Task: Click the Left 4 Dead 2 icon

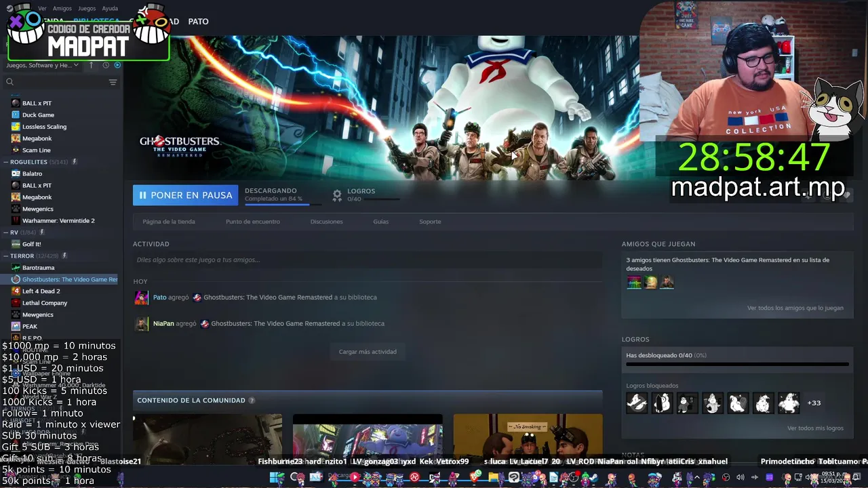Action: (x=16, y=291)
